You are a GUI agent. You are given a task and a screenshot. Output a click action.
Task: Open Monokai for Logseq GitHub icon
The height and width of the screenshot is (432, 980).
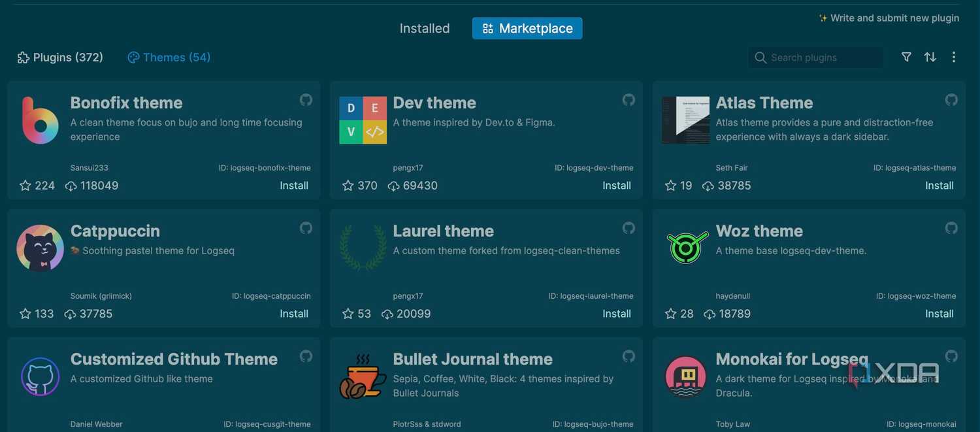click(951, 356)
